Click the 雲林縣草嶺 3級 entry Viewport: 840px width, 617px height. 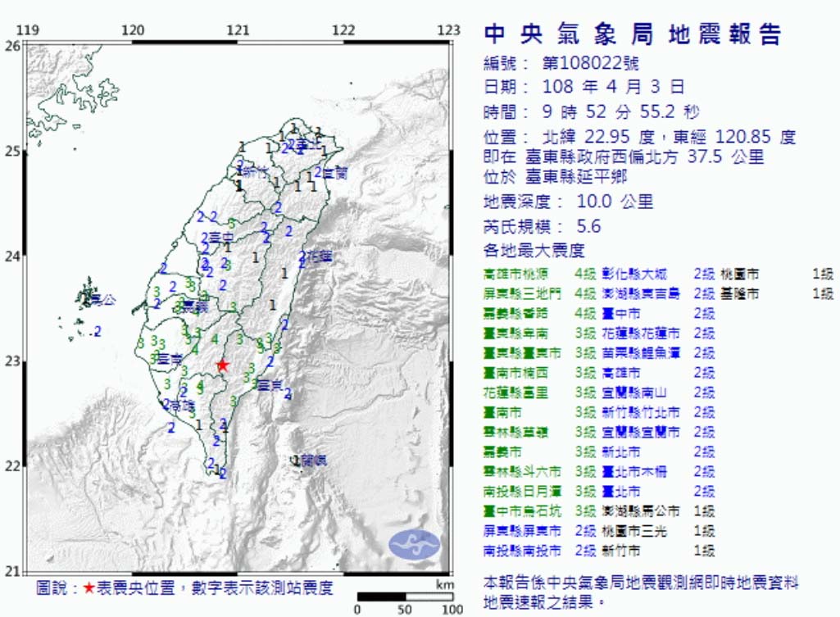[x=539, y=432]
